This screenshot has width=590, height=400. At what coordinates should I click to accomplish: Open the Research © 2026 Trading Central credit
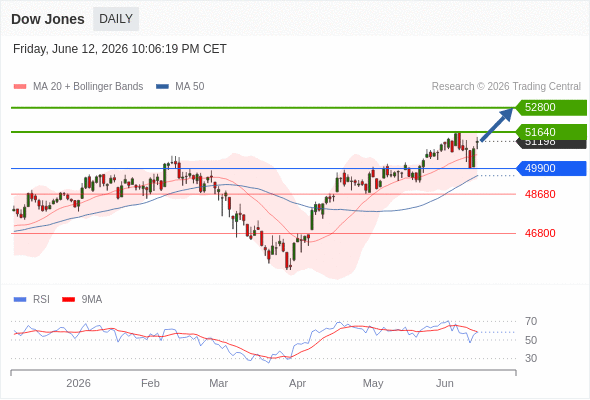[506, 87]
